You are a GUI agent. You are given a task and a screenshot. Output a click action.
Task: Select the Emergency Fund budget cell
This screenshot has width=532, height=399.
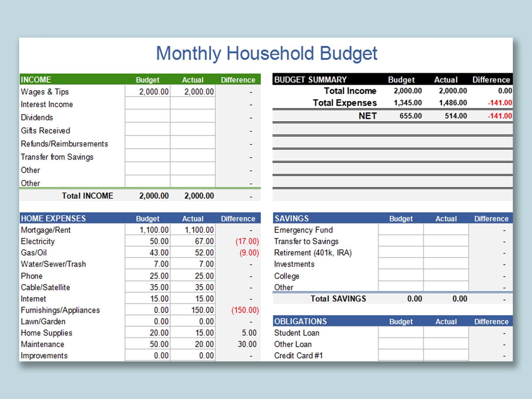(x=400, y=230)
